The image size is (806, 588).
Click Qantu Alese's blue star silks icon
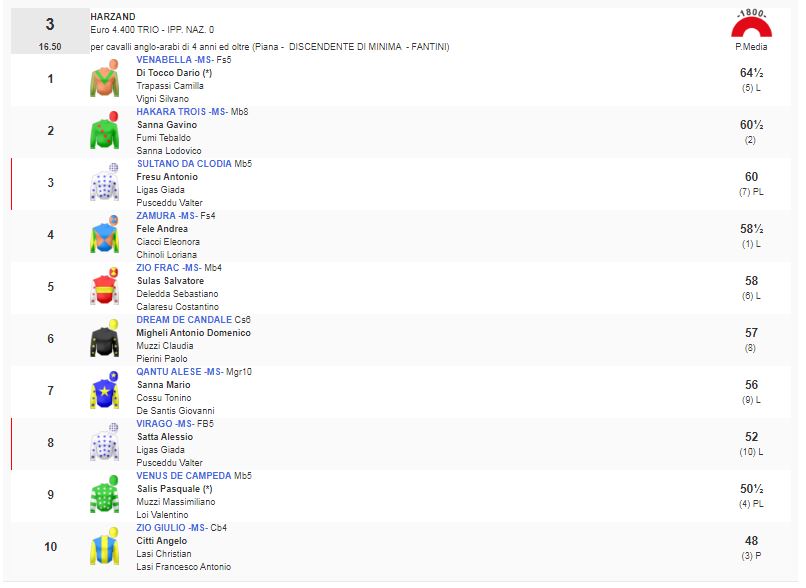pos(104,391)
